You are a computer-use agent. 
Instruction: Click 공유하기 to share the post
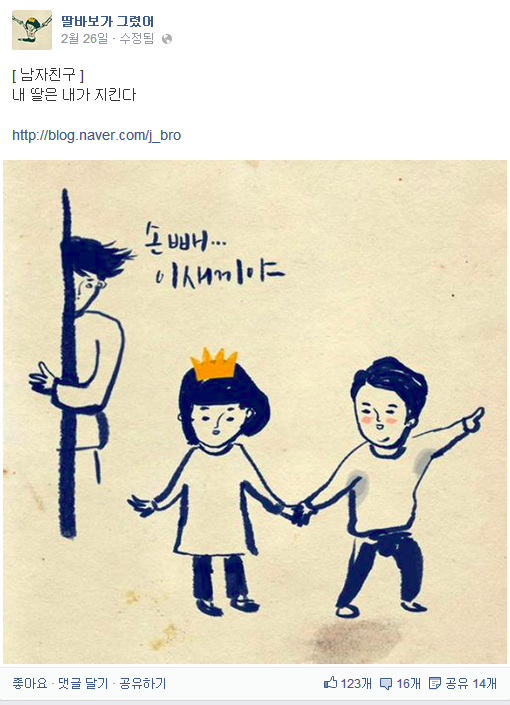tap(143, 683)
